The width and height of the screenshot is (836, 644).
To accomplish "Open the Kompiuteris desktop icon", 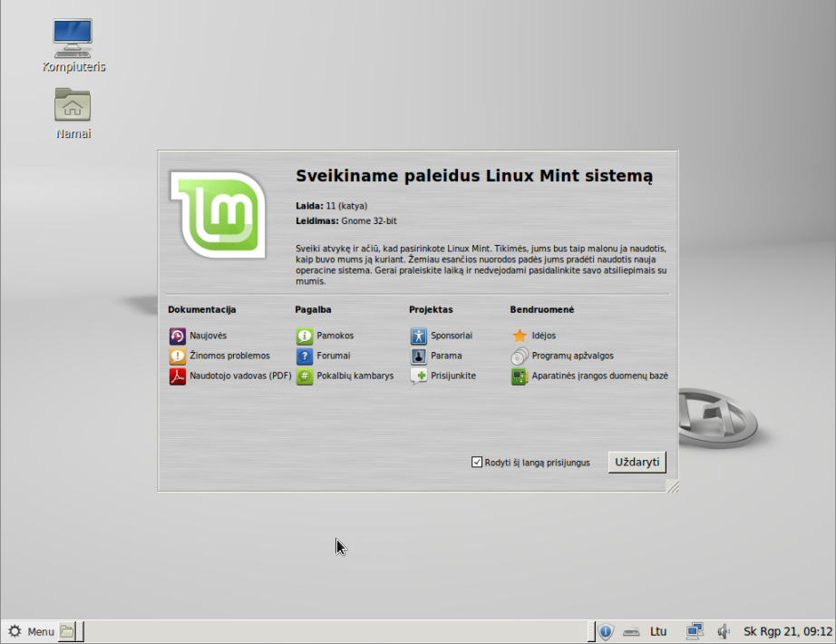I will pyautogui.click(x=73, y=44).
